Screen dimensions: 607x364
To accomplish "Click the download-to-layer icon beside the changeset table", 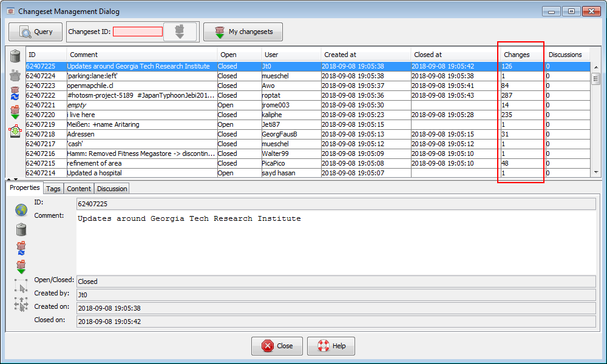I will tap(16, 131).
